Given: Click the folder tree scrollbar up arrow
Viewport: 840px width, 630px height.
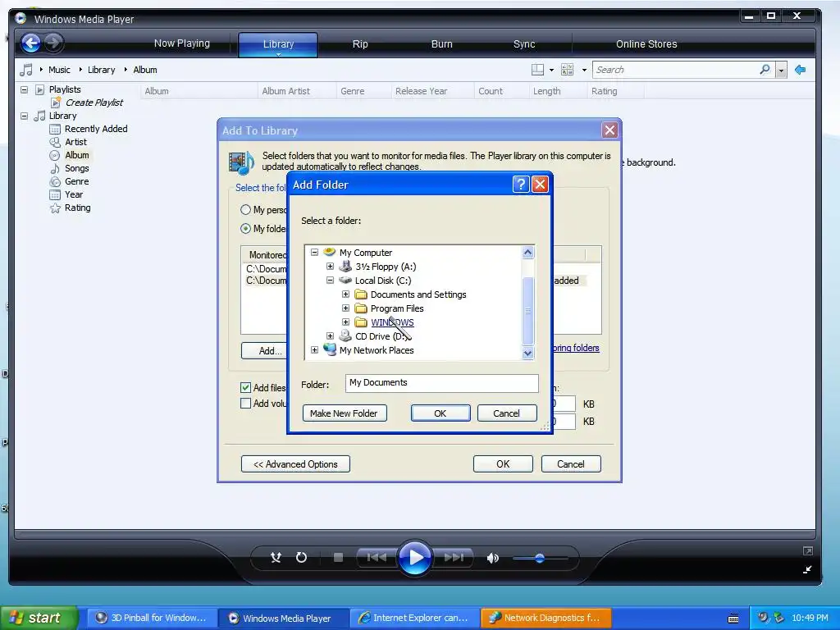Looking at the screenshot, I should [527, 253].
